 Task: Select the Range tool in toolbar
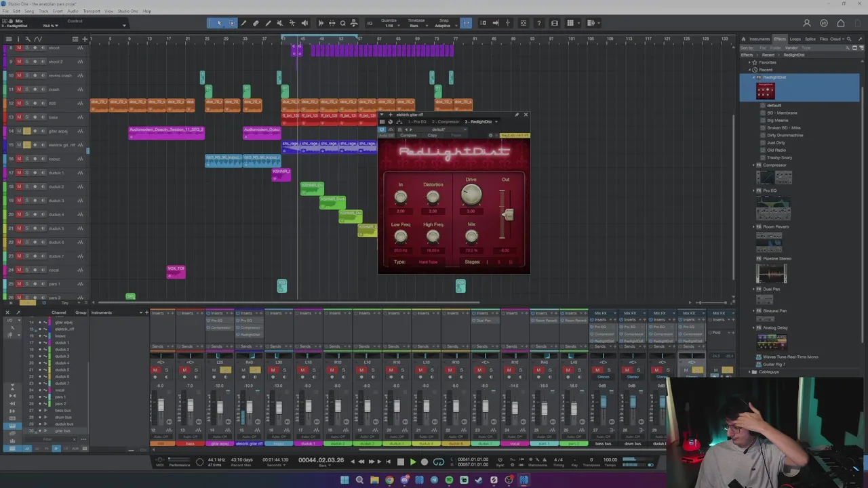(x=231, y=23)
